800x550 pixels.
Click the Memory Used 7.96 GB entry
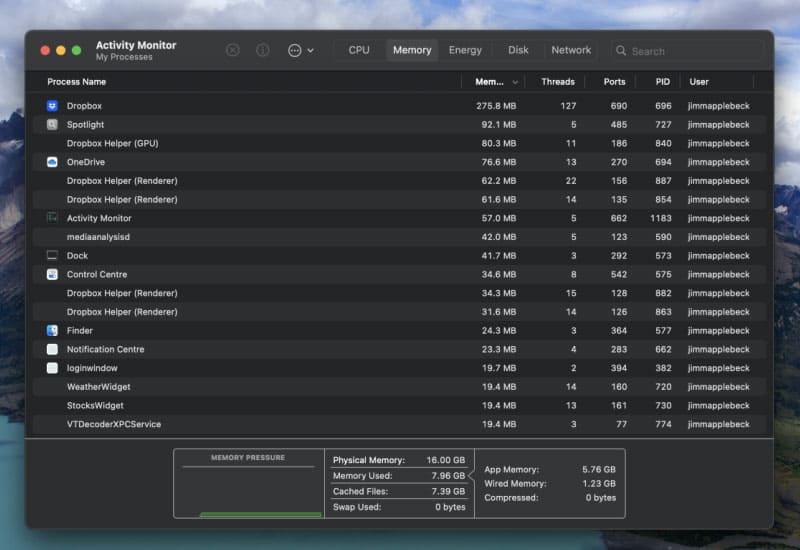click(x=399, y=476)
